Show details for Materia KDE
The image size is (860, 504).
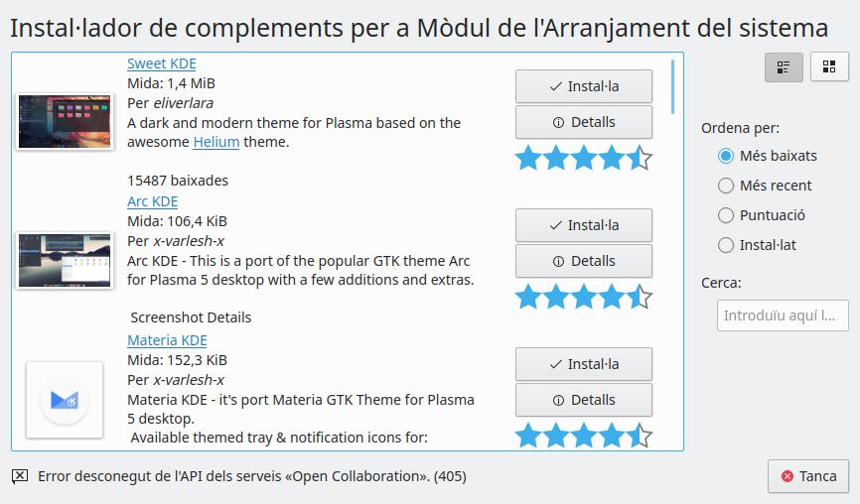(583, 400)
